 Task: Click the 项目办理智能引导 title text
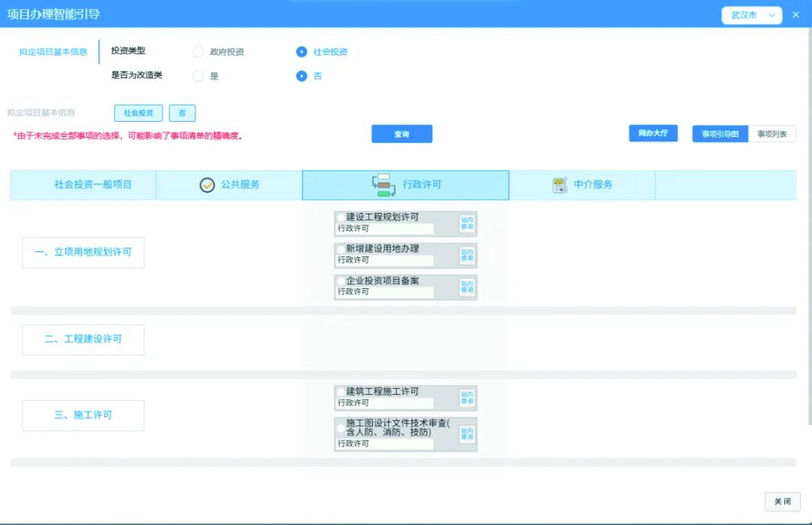click(53, 14)
